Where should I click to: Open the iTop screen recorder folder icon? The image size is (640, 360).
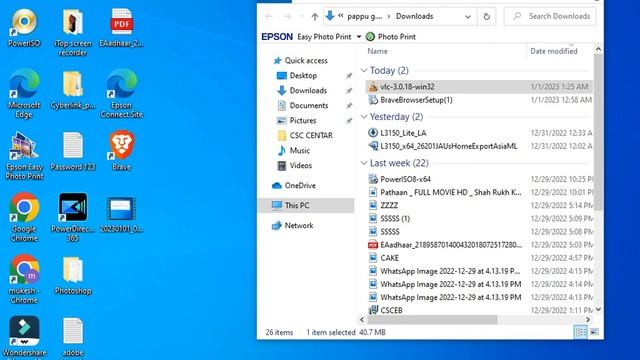click(x=73, y=33)
